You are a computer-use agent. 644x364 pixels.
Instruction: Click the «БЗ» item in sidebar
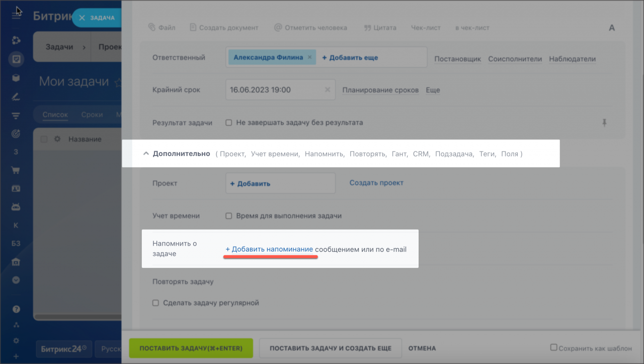(16, 244)
